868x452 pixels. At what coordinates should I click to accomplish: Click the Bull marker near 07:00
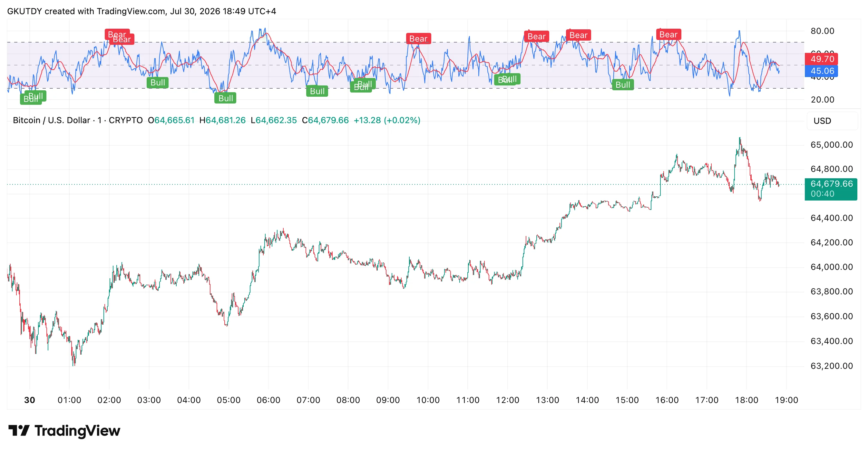317,91
